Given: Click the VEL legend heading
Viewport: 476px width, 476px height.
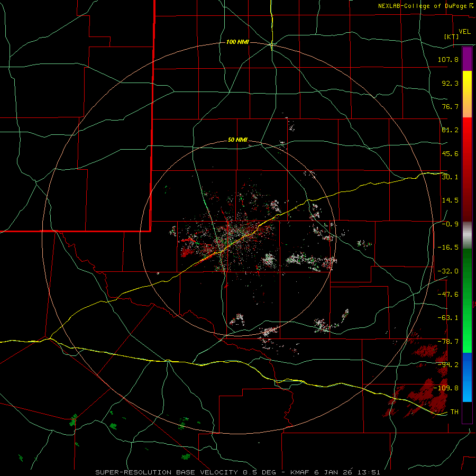Looking at the screenshot, I should click(x=464, y=32).
